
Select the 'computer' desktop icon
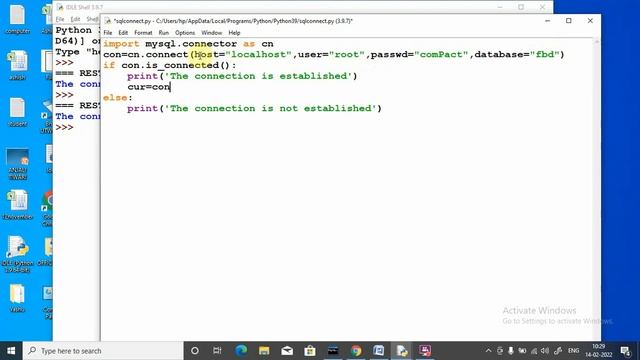pyautogui.click(x=17, y=19)
